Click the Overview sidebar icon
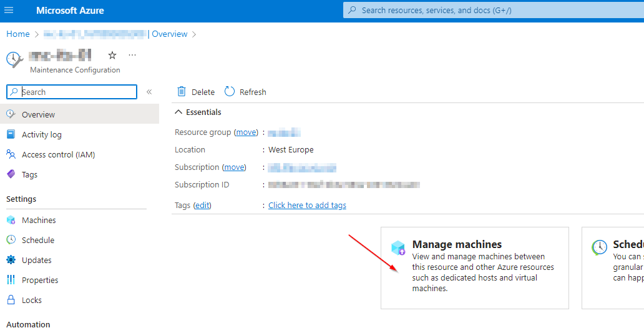 click(x=11, y=114)
